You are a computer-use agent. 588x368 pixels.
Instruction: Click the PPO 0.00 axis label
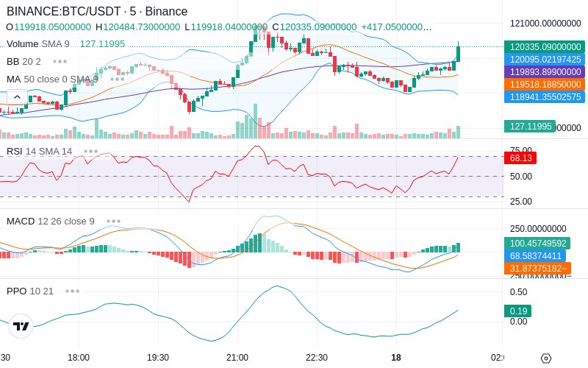click(x=519, y=322)
